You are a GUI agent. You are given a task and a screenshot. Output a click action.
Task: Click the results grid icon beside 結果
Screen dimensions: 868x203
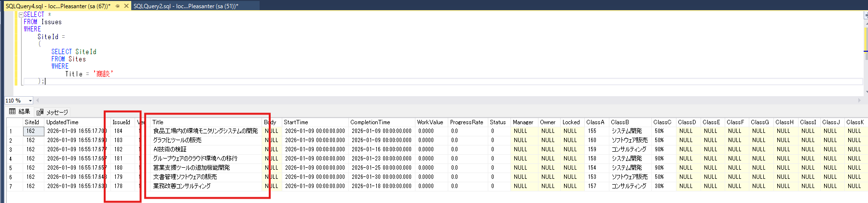(13, 112)
